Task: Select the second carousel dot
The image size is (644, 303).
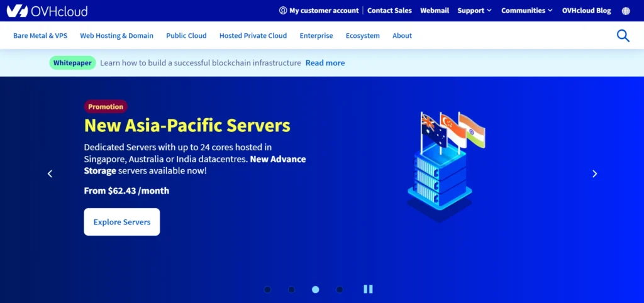Action: 291,289
